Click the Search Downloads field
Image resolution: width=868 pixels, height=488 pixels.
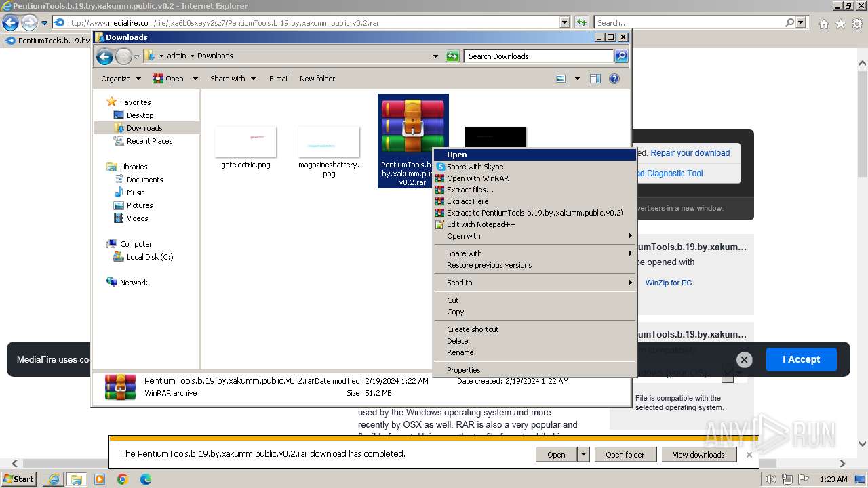point(539,56)
